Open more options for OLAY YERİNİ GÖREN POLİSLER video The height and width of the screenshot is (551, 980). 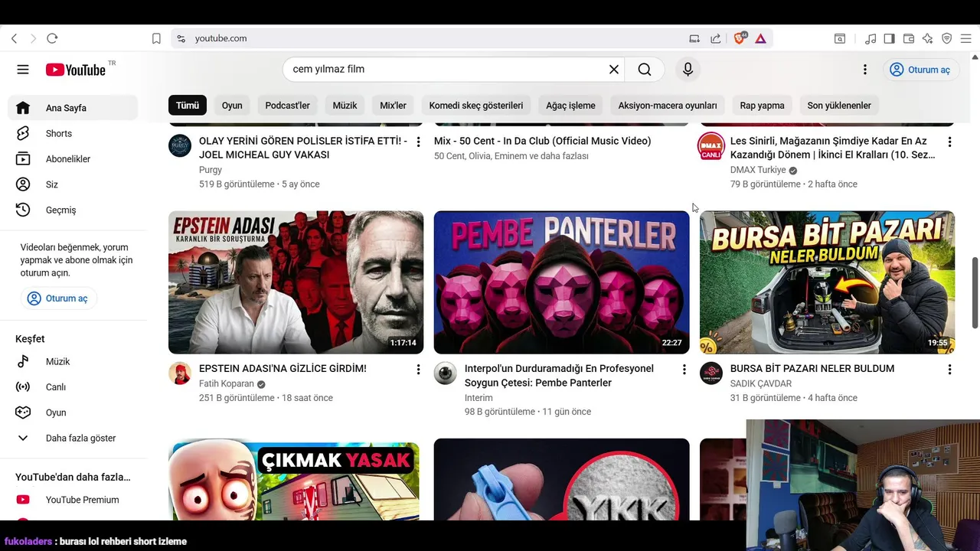418,142
